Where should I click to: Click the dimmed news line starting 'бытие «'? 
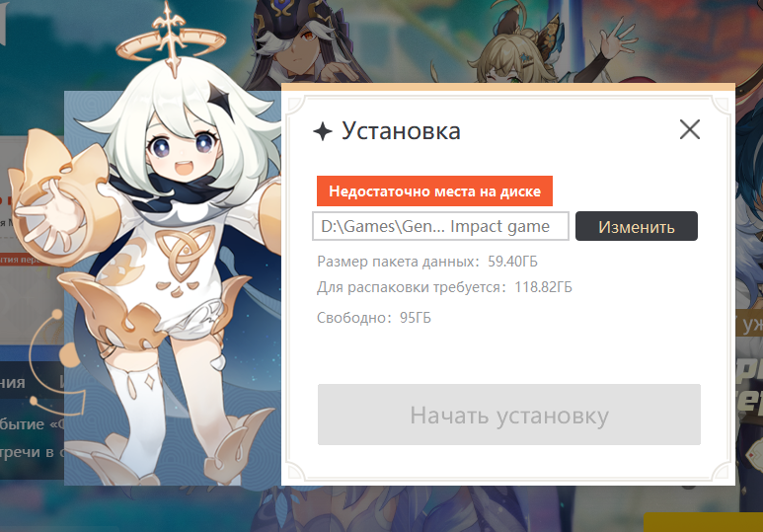pyautogui.click(x=33, y=424)
